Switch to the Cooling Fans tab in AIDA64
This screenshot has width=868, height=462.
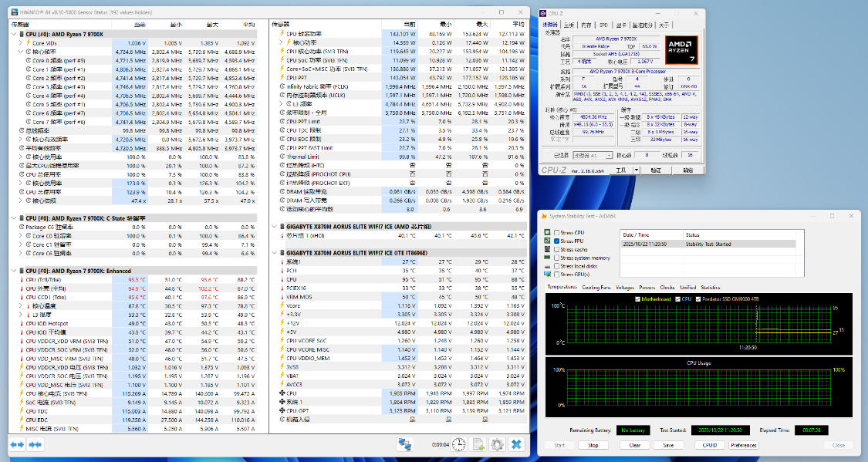[x=596, y=287]
